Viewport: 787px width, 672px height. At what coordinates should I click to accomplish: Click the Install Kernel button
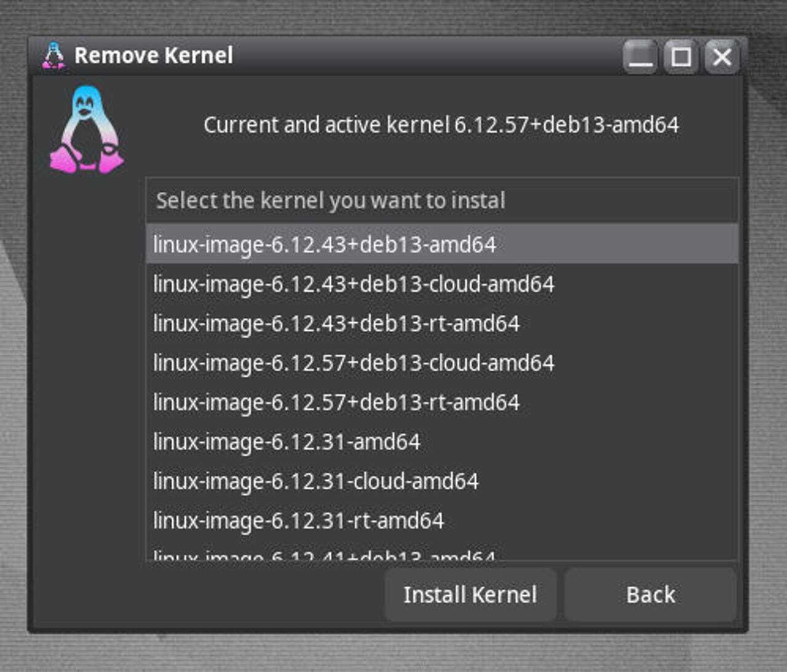470,595
